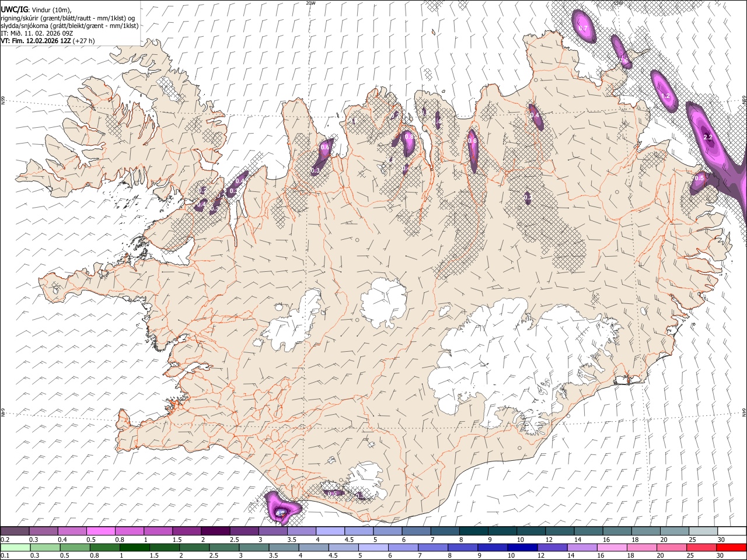Click the lavender swatch starting at 4 in purple scale

point(330,531)
